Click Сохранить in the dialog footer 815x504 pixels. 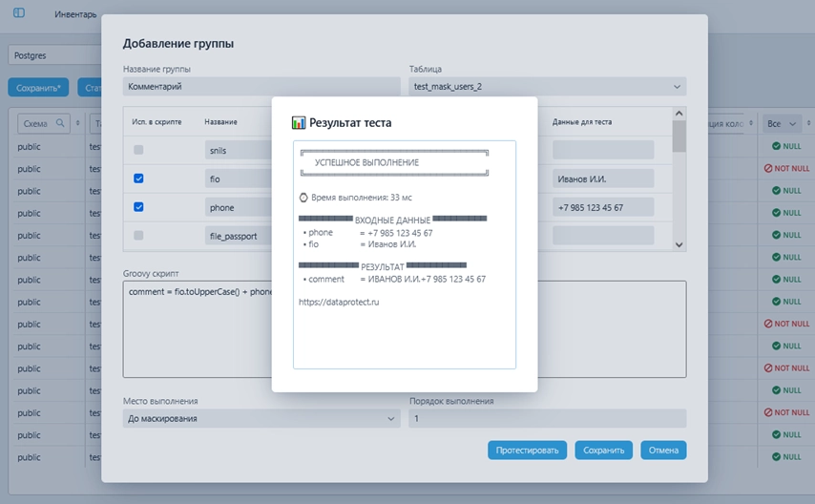603,450
